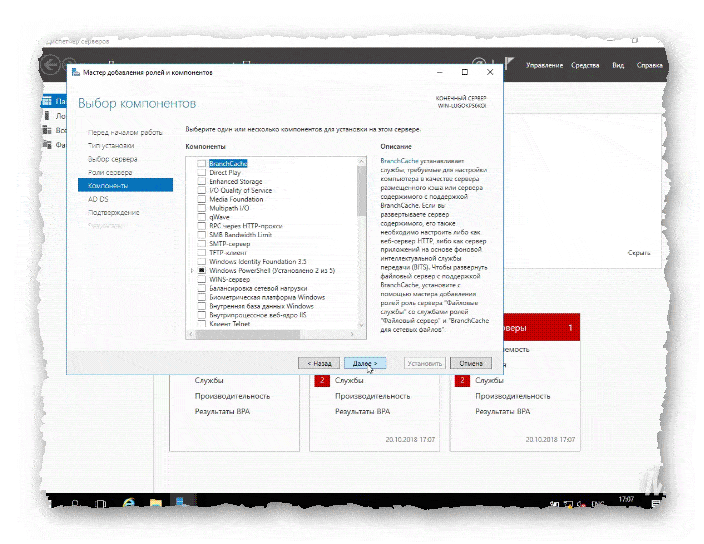Go to the Тип установки step
Viewport: 704px width, 544px height.
tap(111, 145)
